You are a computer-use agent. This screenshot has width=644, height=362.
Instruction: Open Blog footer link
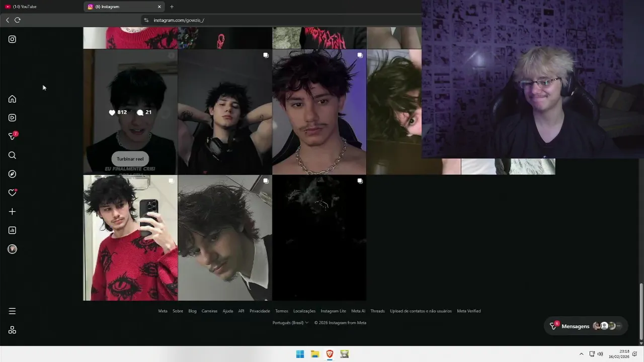click(192, 311)
